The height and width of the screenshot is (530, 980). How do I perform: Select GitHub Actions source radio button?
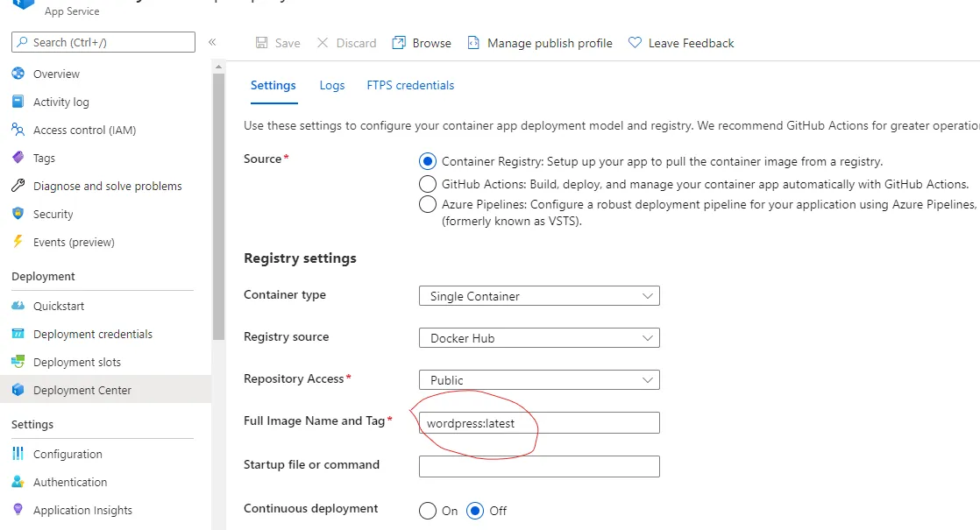coord(428,184)
